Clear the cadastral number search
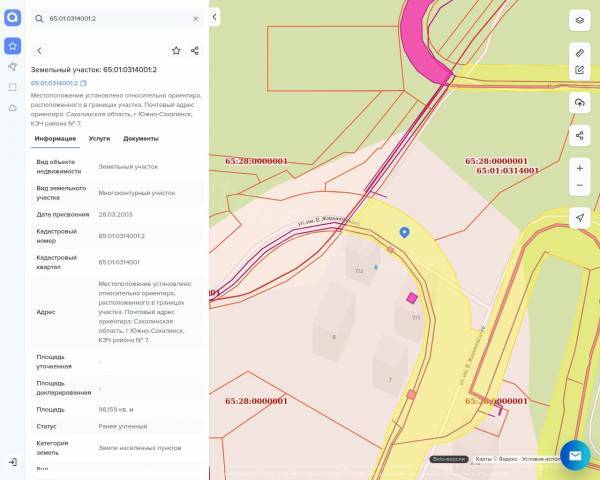 [x=195, y=18]
